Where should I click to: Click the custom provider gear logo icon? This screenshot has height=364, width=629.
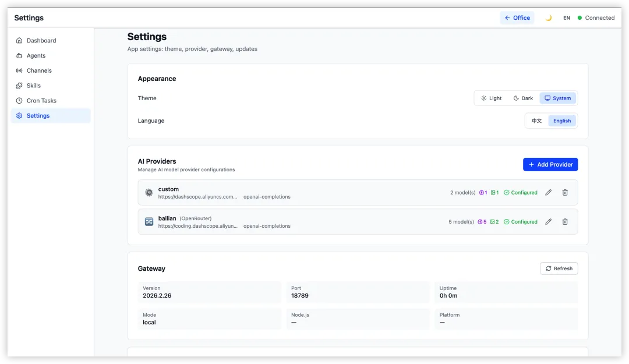(x=149, y=192)
